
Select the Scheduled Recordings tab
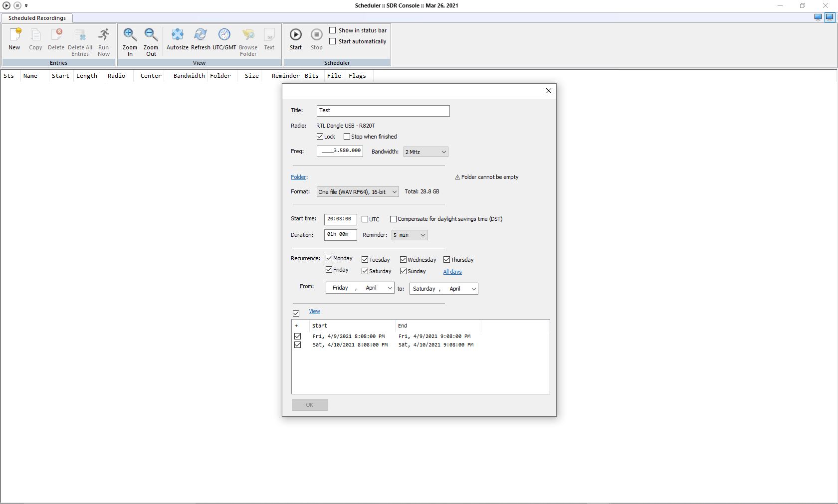(x=37, y=18)
